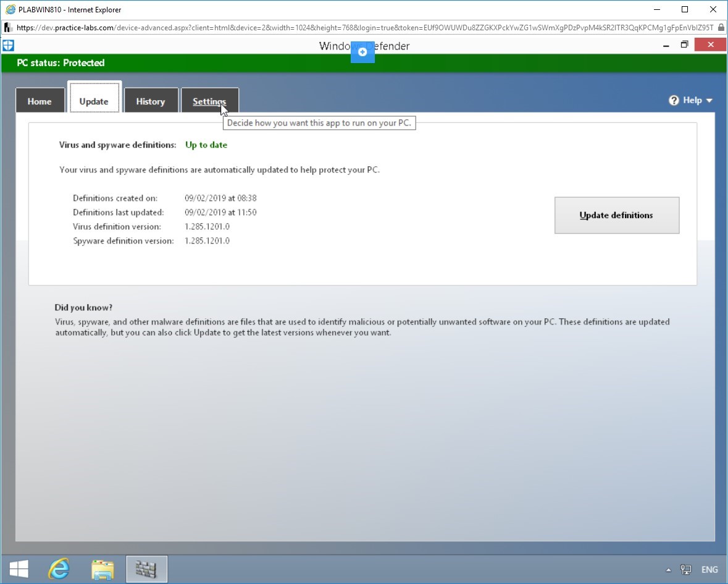This screenshot has width=728, height=584.
Task: Switch to the Home tab
Action: point(40,101)
